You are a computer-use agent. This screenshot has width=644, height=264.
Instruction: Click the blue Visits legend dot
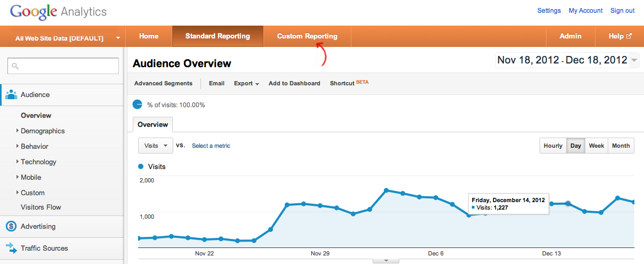141,166
